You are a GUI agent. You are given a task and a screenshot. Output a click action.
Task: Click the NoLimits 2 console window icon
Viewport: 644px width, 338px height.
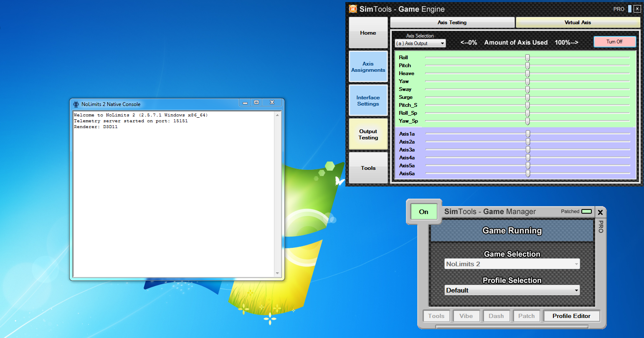76,104
